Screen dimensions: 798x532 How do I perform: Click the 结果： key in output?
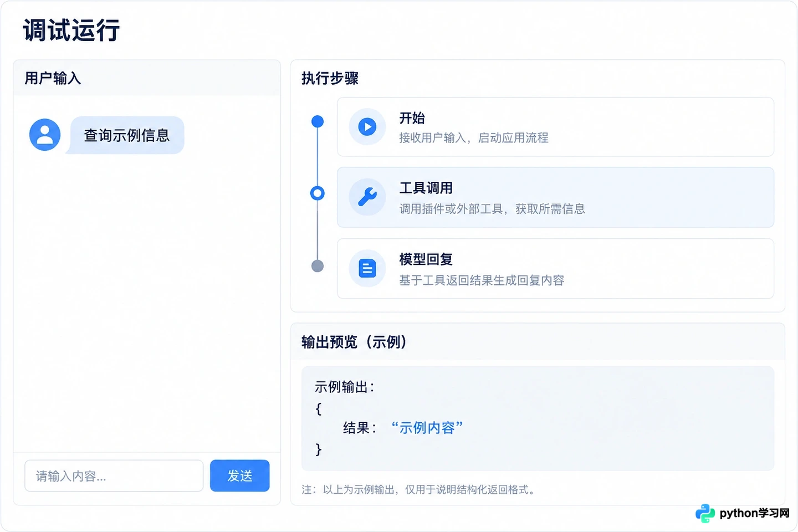[361, 428]
